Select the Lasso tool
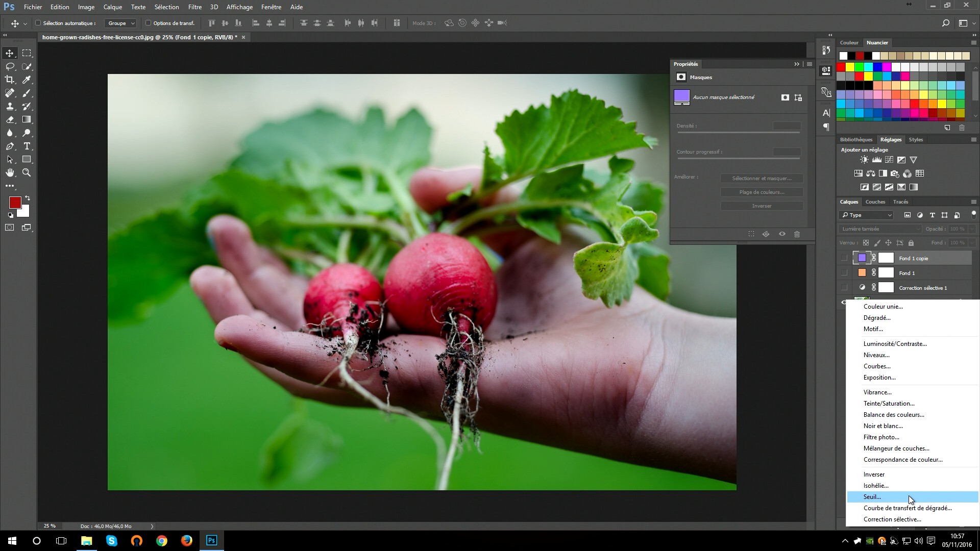Screen dimensions: 980x551 [10, 66]
